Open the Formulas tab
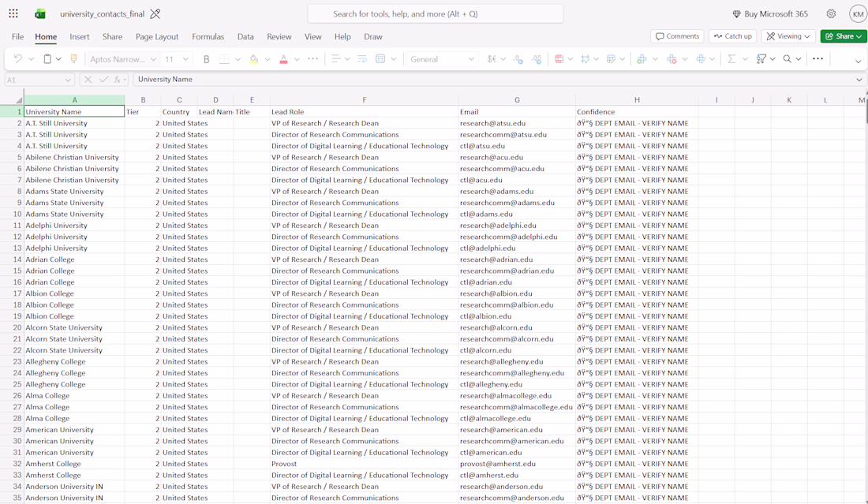This screenshot has height=504, width=868. (x=208, y=36)
